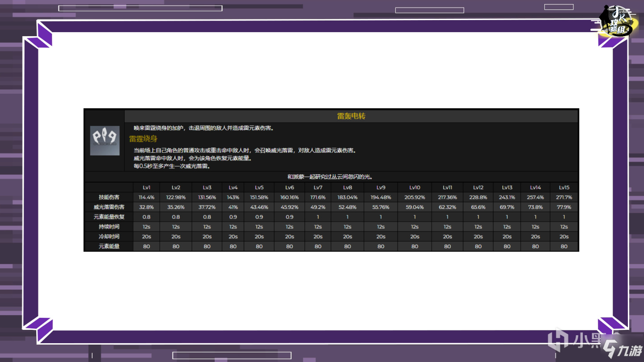Select the 122.98% cell

(176, 197)
